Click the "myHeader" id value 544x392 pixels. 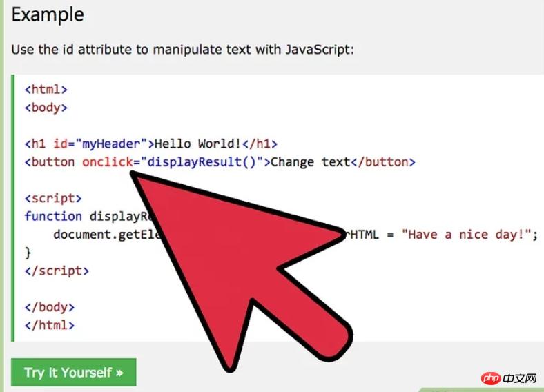(x=113, y=144)
